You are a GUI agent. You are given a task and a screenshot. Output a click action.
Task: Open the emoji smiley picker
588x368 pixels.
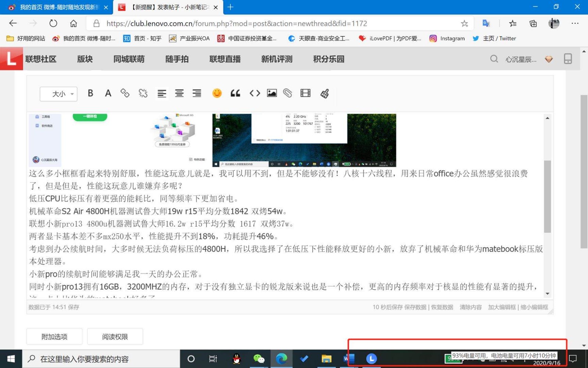pos(217,93)
